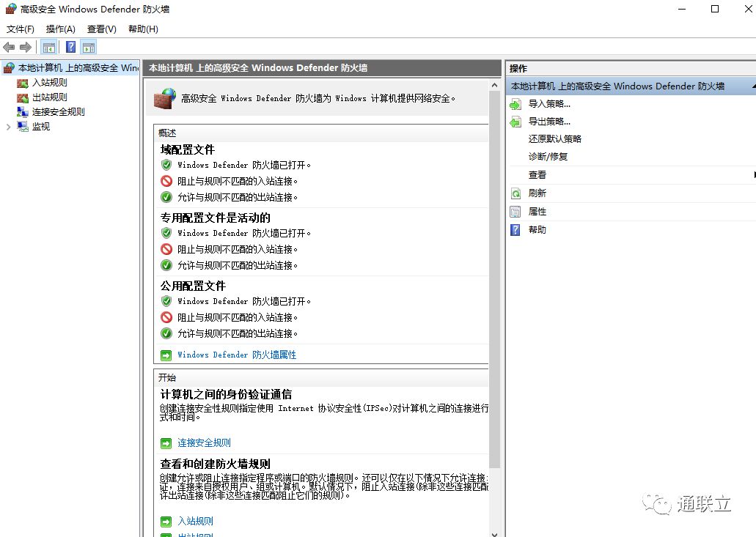756x537 pixels.
Task: Click the help icon beside 帮助
Action: (x=515, y=230)
